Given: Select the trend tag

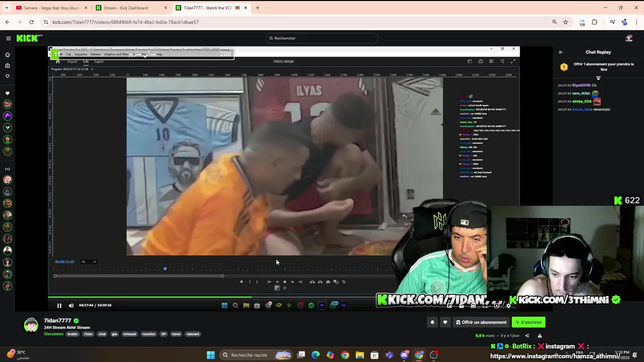Looking at the screenshot, I should click(176, 334).
